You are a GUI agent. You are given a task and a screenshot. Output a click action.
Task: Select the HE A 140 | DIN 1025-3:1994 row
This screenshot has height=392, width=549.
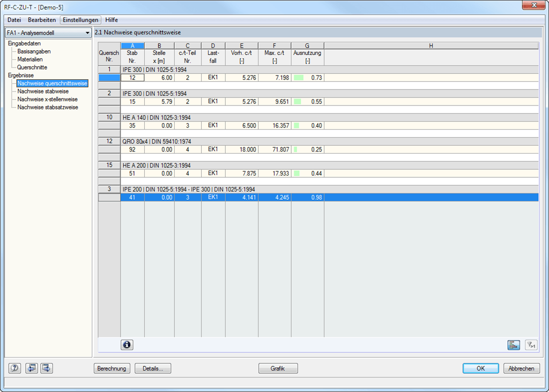330,117
